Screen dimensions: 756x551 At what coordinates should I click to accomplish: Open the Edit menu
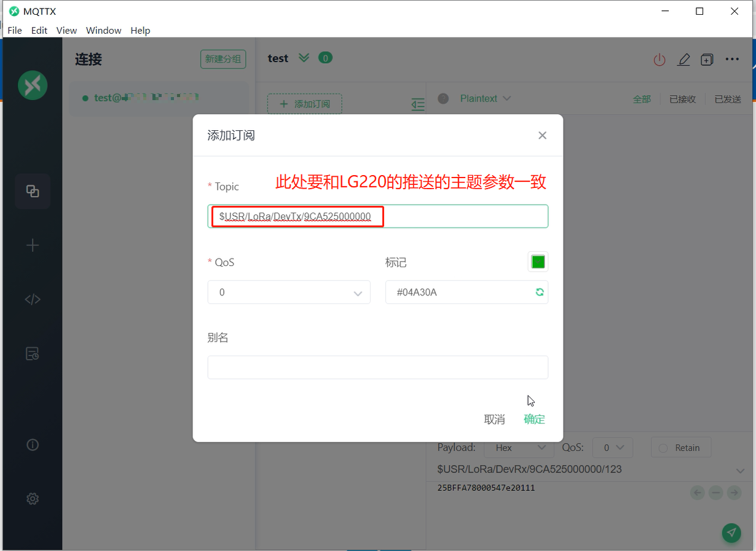[39, 30]
